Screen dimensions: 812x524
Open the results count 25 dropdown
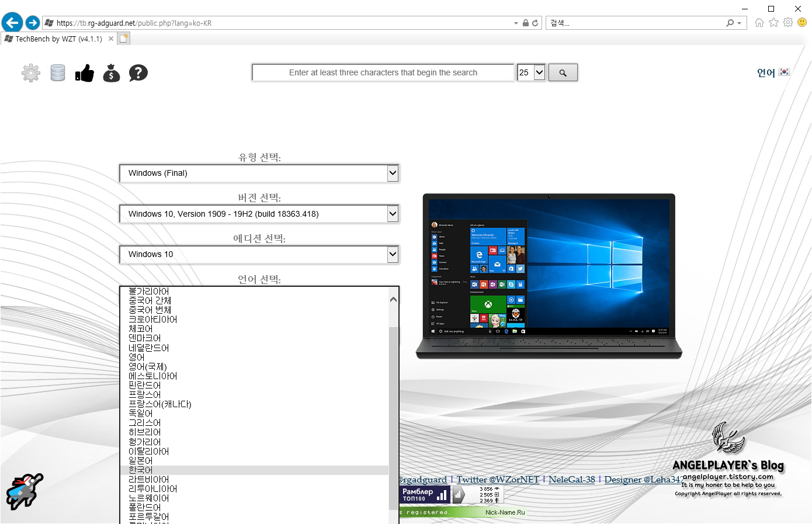coord(531,72)
